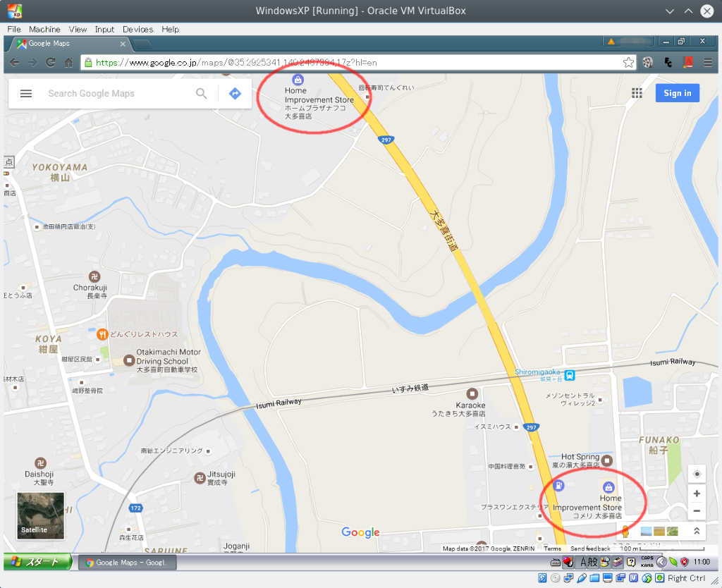Open the IME help question icon
Image resolution: width=722 pixels, height=588 pixels.
coord(631,562)
